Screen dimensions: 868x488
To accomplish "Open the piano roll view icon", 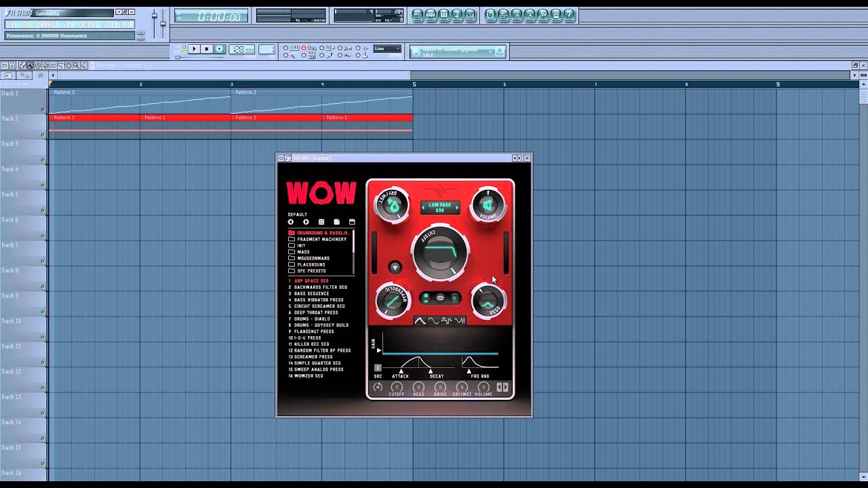I will (443, 15).
